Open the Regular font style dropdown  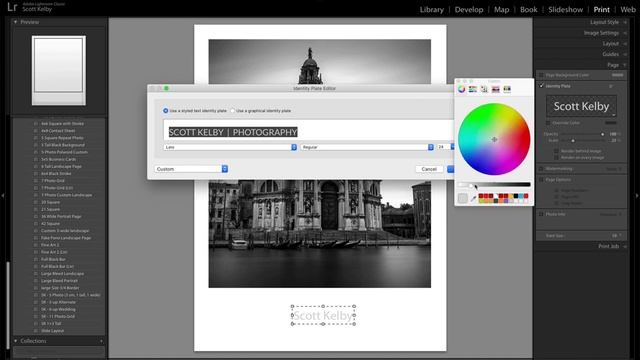pos(367,147)
